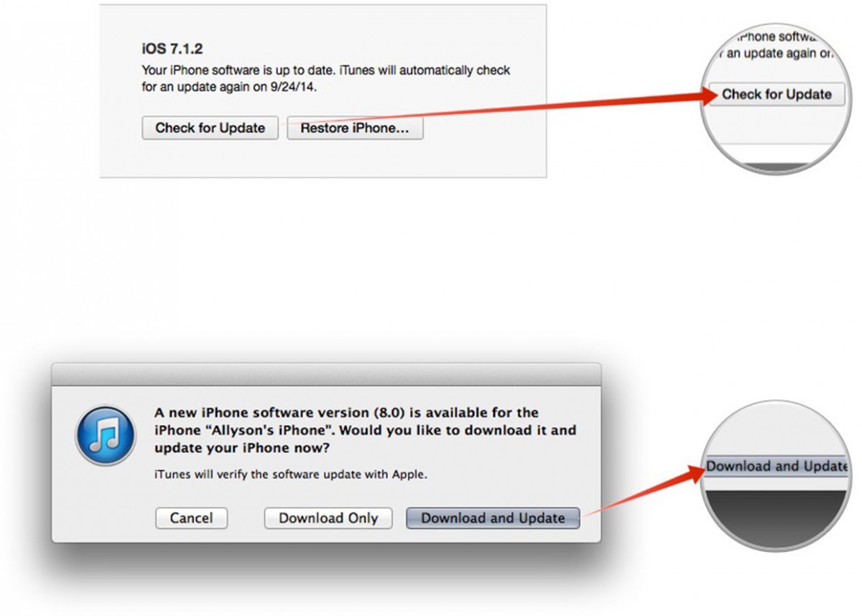Viewport: 862px width, 616px height.
Task: Select the iOS 7.1.2 heading
Action: coord(172,49)
